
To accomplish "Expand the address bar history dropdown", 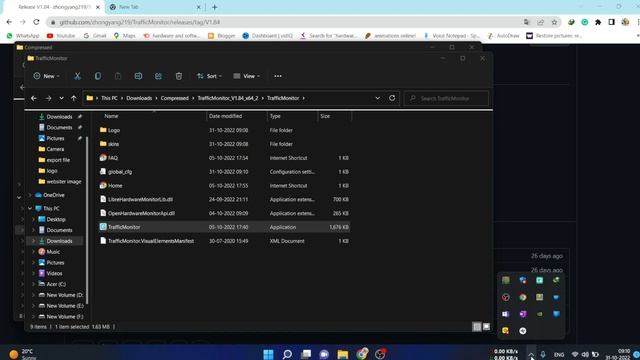I will pos(378,98).
